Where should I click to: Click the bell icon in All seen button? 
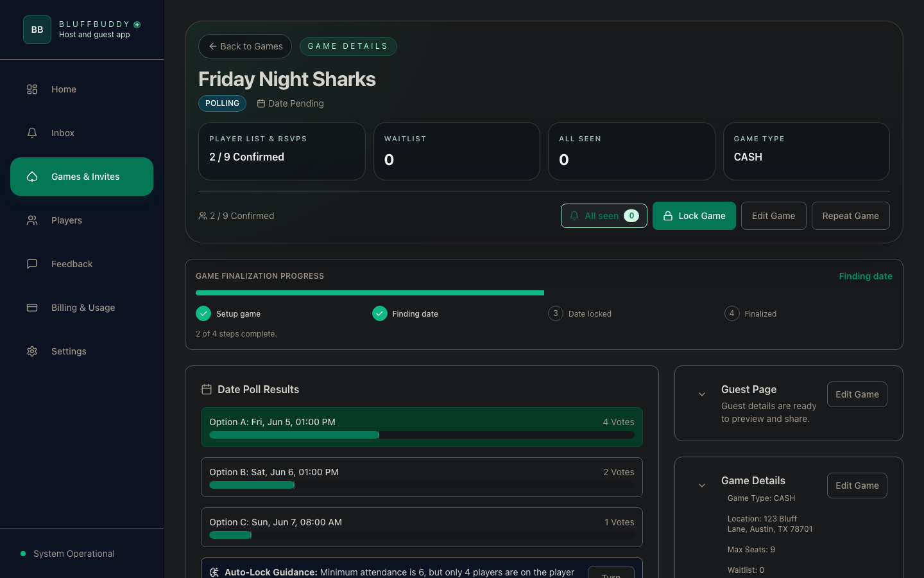[574, 216]
